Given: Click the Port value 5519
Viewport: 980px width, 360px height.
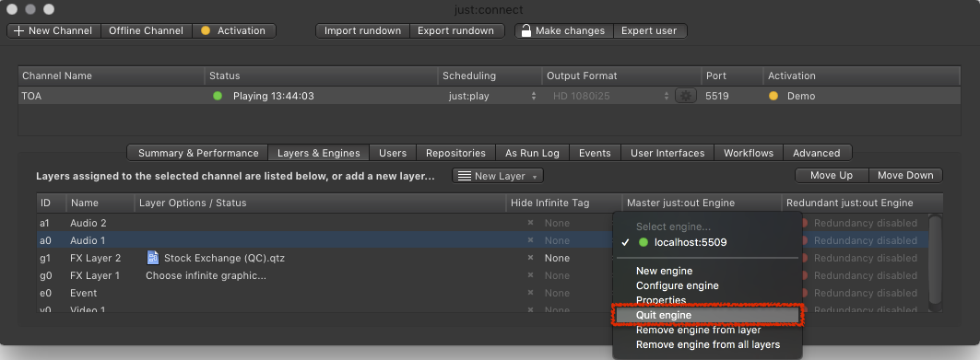Looking at the screenshot, I should [x=717, y=96].
